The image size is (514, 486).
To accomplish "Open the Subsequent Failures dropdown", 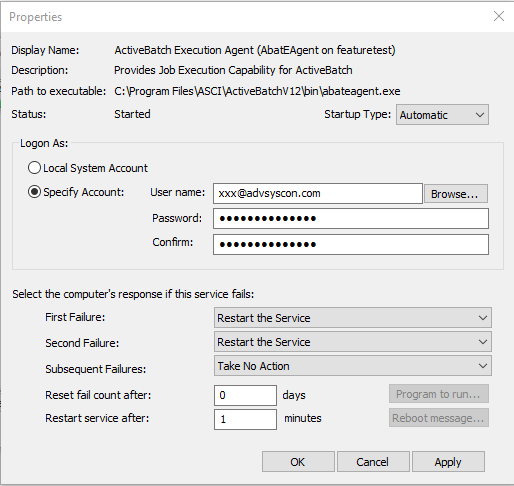I will [353, 366].
